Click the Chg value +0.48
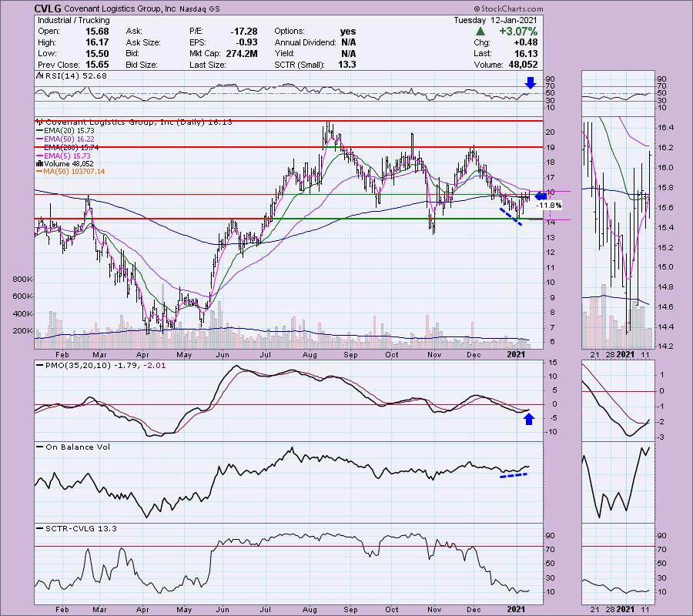The width and height of the screenshot is (693, 616). [526, 42]
